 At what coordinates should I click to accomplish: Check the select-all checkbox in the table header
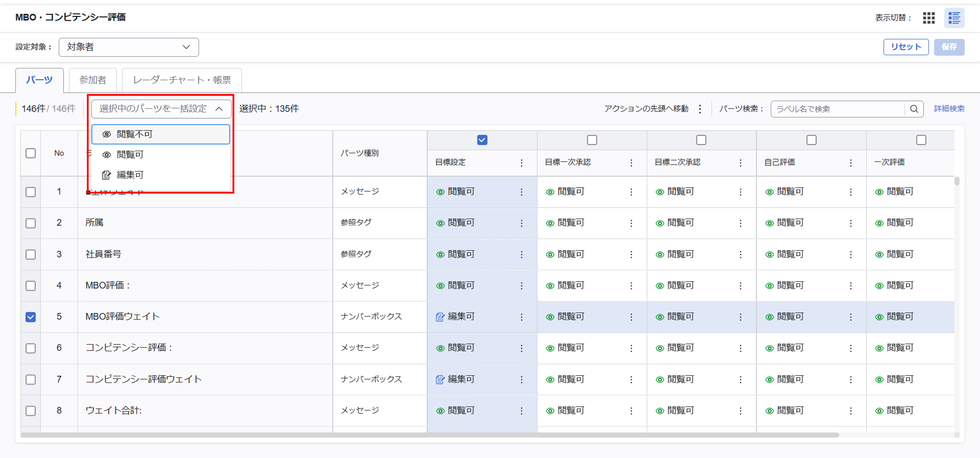[31, 153]
